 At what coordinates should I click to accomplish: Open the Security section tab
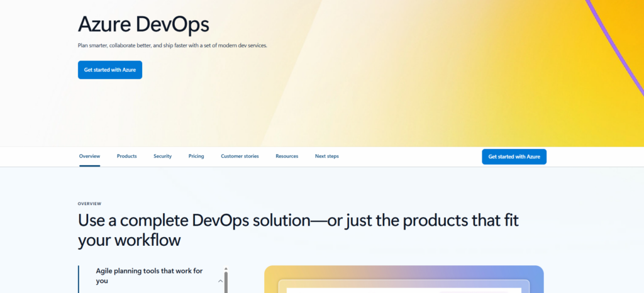point(162,156)
